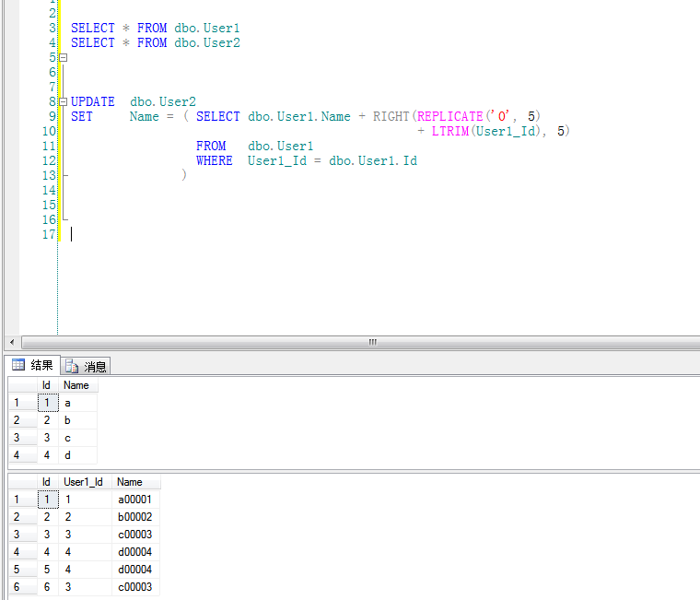Click the UPDATE keyword on line 8
Screen dimensions: 700x600
pyautogui.click(x=93, y=102)
